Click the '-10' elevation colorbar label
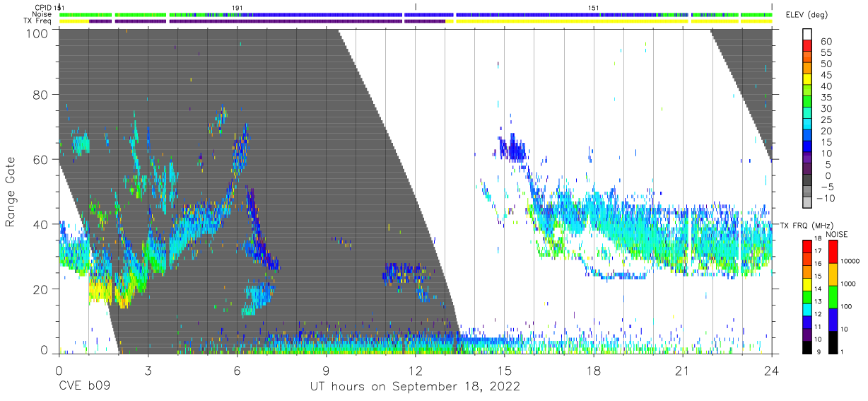The image size is (868, 401). click(826, 198)
